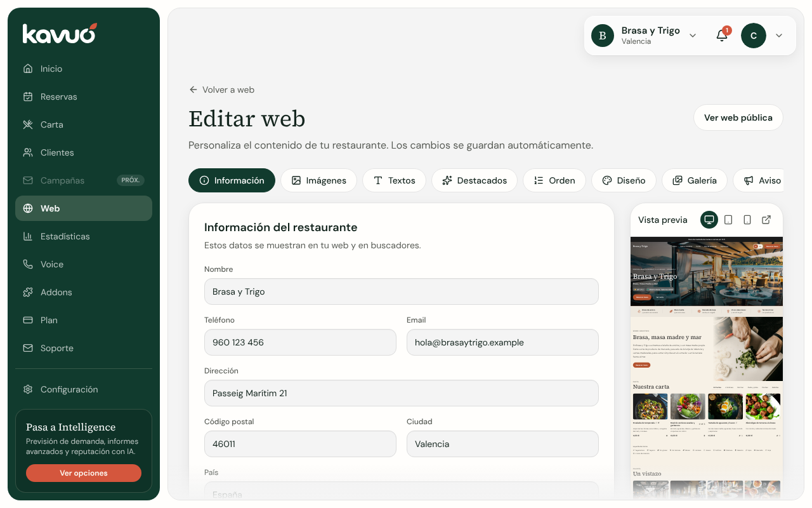Switch to the Textos tab
This screenshot has width=812, height=508.
point(395,180)
